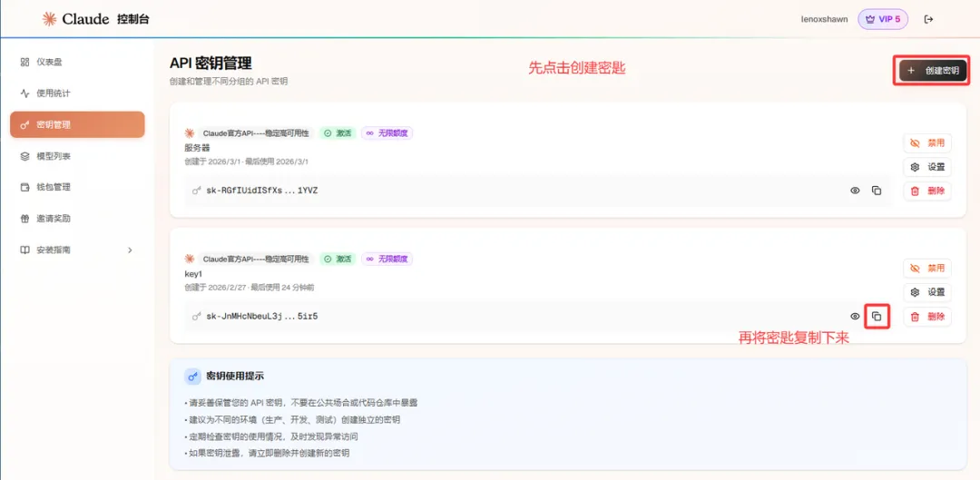The width and height of the screenshot is (980, 480).
Task: Click the plus icon in 创建密钥
Action: pos(911,71)
